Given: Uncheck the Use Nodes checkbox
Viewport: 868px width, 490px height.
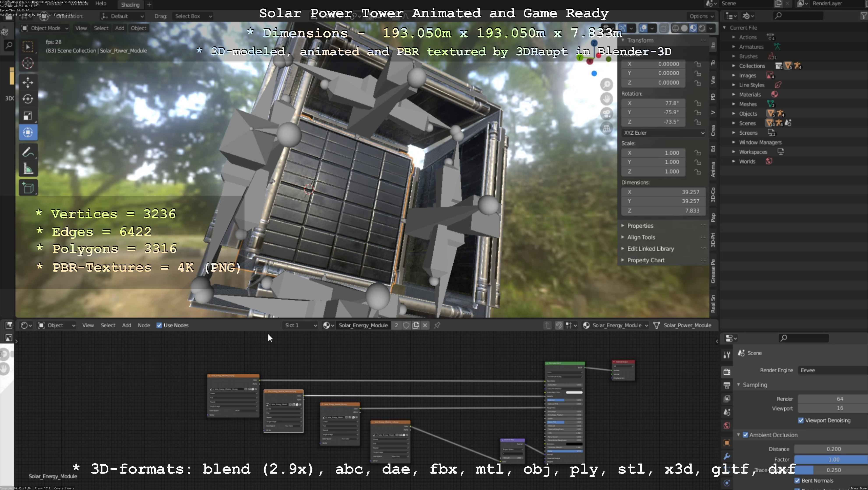Looking at the screenshot, I should pyautogui.click(x=159, y=325).
